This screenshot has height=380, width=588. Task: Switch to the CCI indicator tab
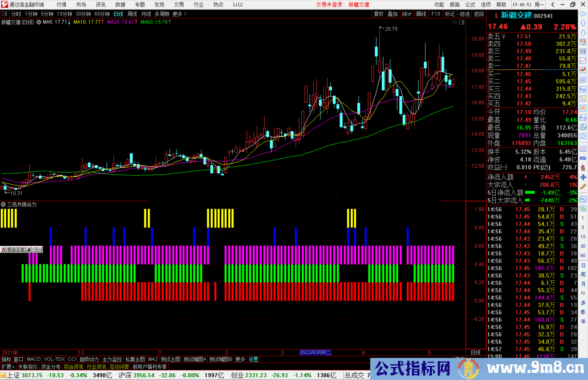[x=72, y=359]
